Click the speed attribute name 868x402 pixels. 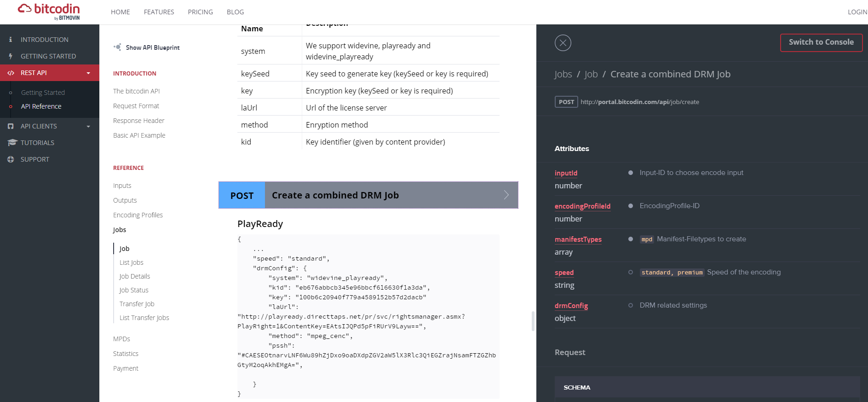click(x=564, y=273)
